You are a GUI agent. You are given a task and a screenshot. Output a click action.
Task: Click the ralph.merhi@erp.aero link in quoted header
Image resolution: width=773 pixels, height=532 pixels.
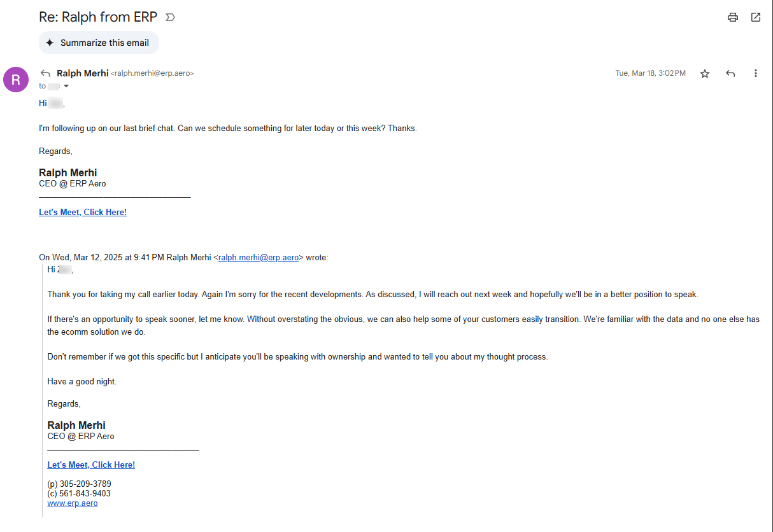259,258
